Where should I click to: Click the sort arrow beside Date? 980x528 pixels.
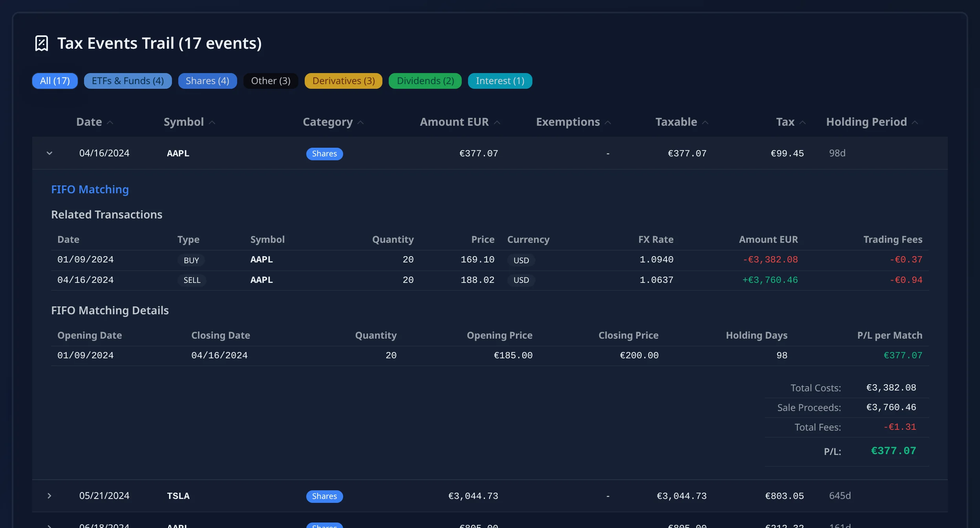point(110,123)
